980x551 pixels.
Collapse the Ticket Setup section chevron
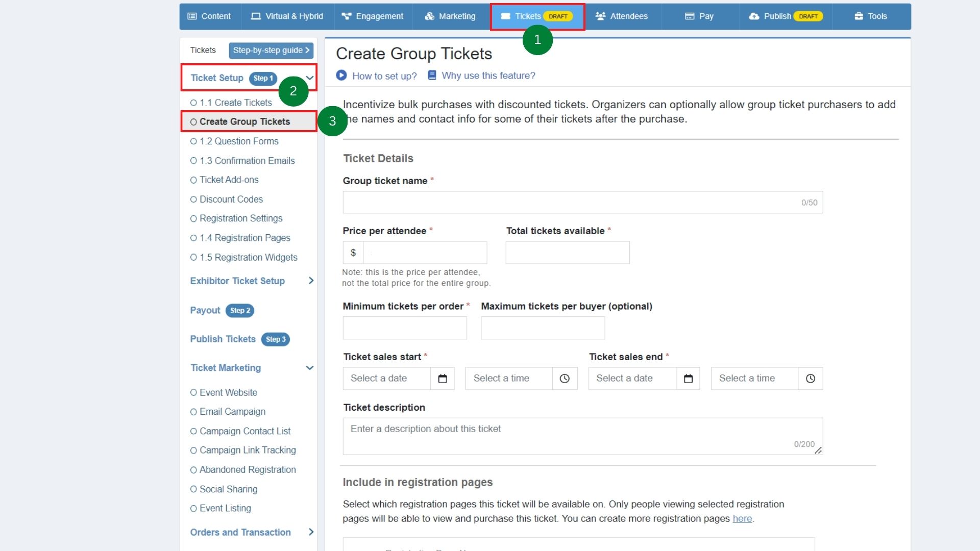coord(310,77)
